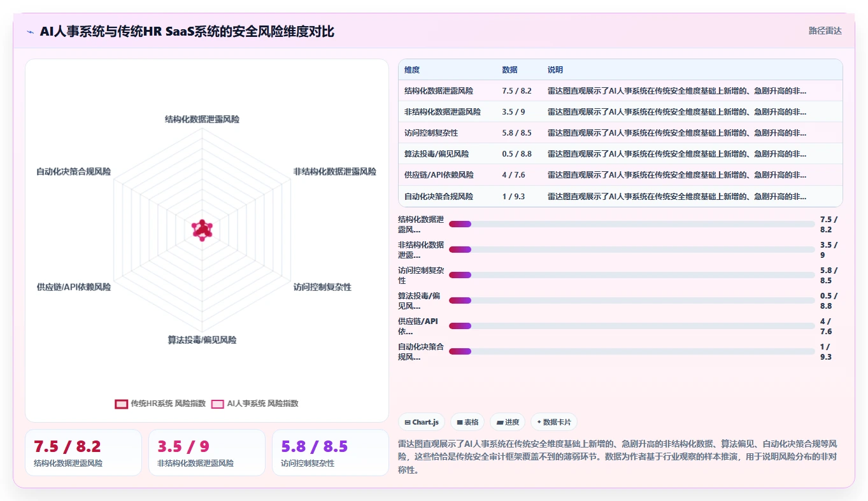Open the 7.5 / 8.2 结构化数据泄露风险 card
Image resolution: width=868 pixels, height=501 pixels.
(x=83, y=453)
